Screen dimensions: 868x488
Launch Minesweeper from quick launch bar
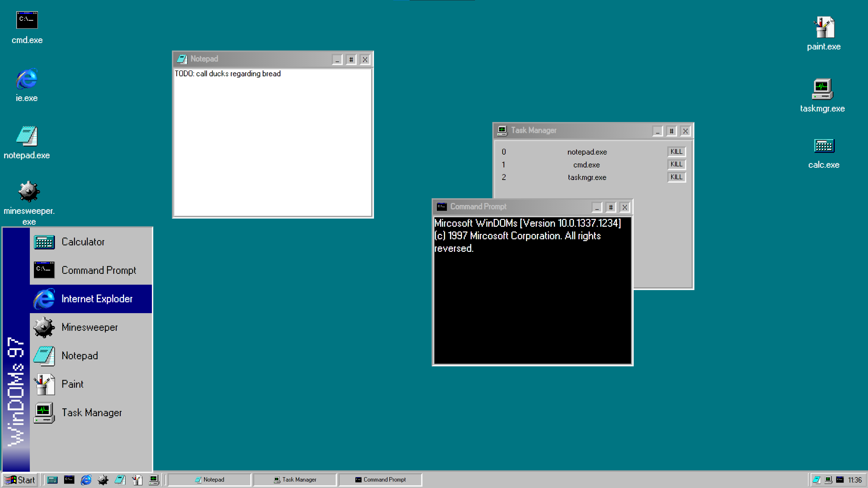103,480
